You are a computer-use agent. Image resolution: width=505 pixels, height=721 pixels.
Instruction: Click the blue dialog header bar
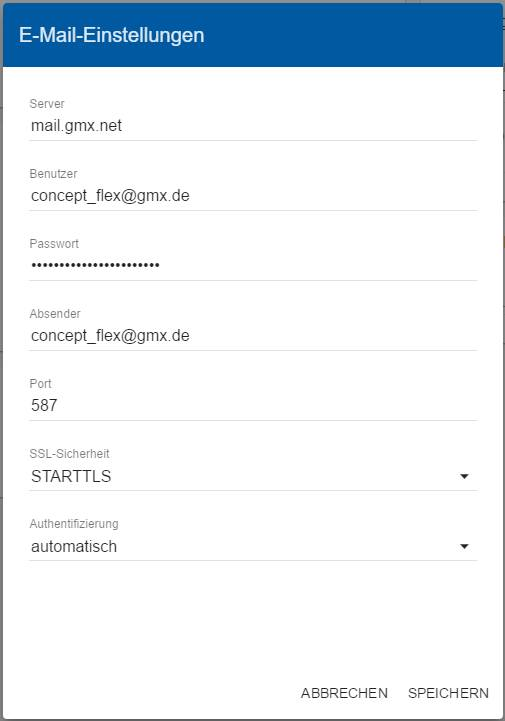point(252,35)
